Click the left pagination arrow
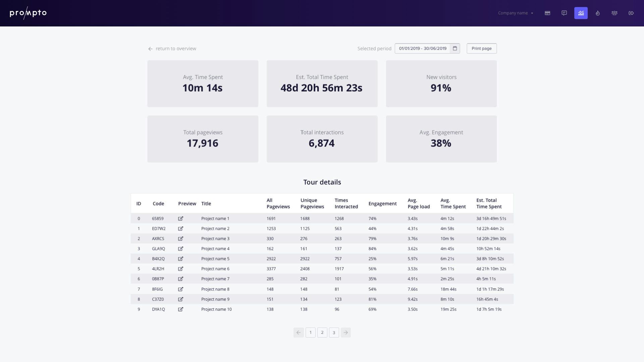Screen dimensions: 644x362 (x=299, y=333)
